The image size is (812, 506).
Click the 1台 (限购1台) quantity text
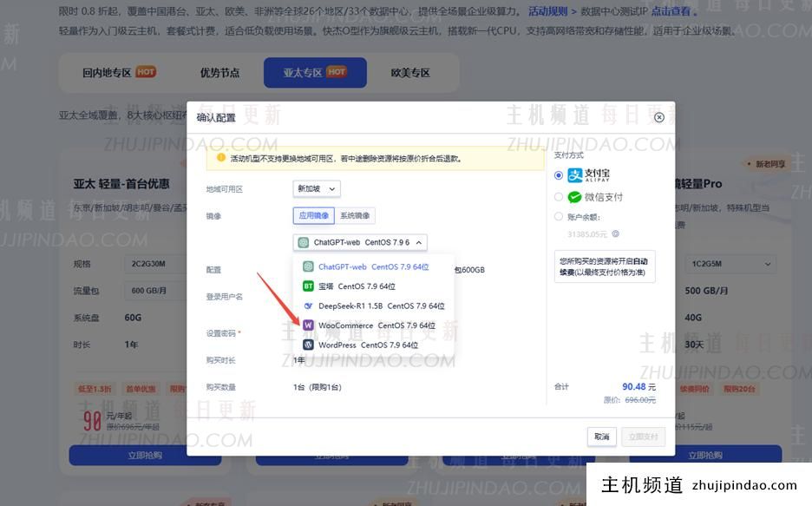[x=318, y=387]
